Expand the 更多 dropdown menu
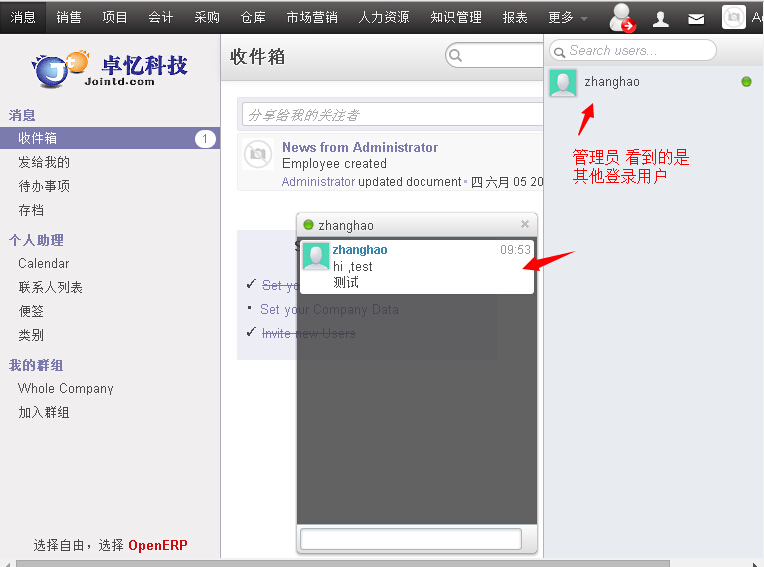This screenshot has height=567, width=764. point(567,17)
